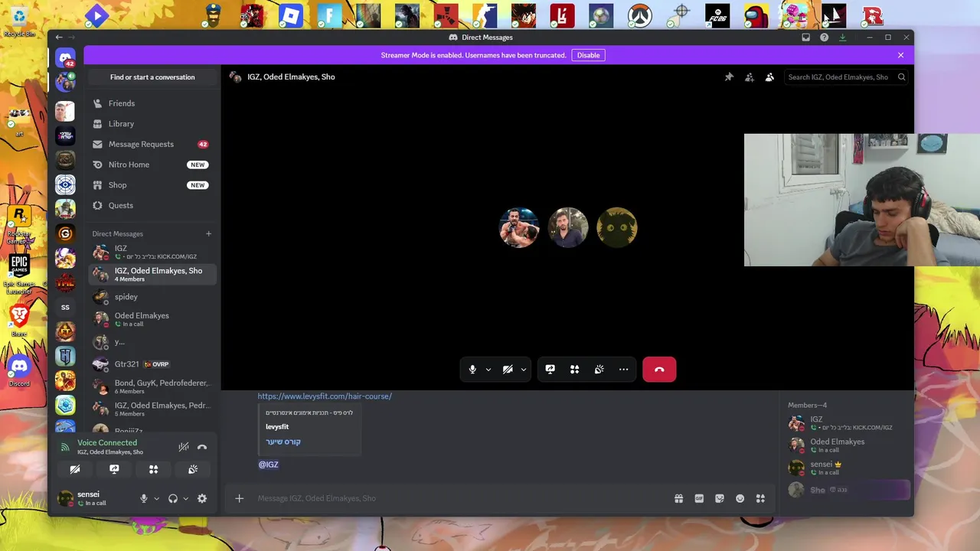Go to Friends
Image resolution: width=980 pixels, height=551 pixels.
pos(152,103)
